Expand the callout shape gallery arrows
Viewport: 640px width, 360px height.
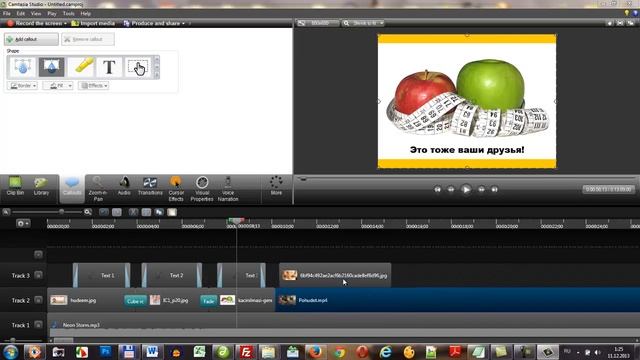click(x=157, y=67)
